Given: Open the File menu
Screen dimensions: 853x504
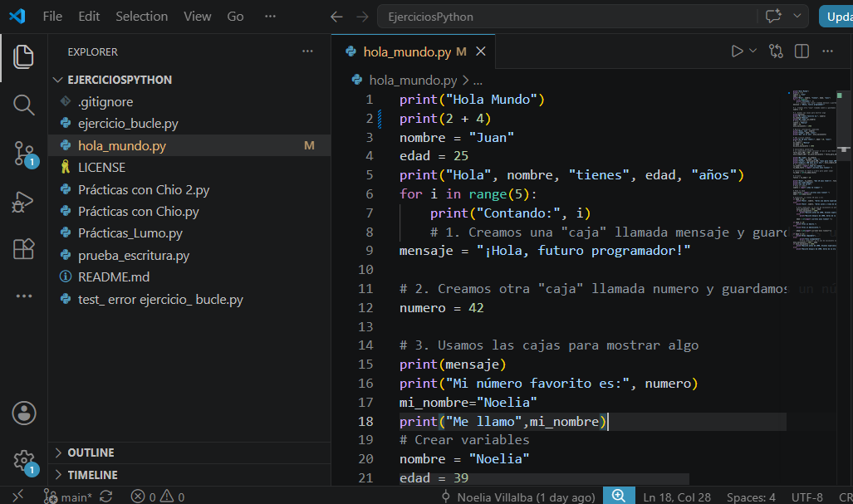Looking at the screenshot, I should [x=52, y=17].
